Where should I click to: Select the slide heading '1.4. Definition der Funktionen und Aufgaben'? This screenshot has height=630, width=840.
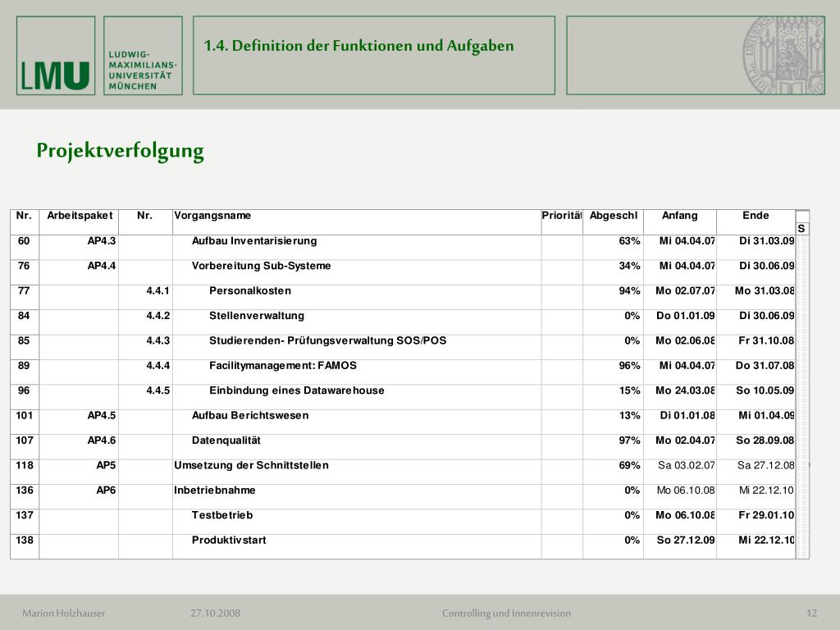click(x=358, y=46)
